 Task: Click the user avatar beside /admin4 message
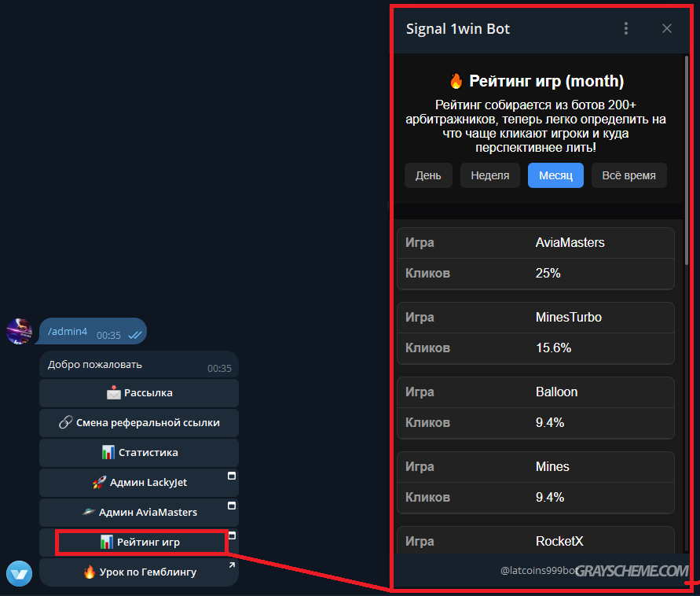(x=19, y=332)
